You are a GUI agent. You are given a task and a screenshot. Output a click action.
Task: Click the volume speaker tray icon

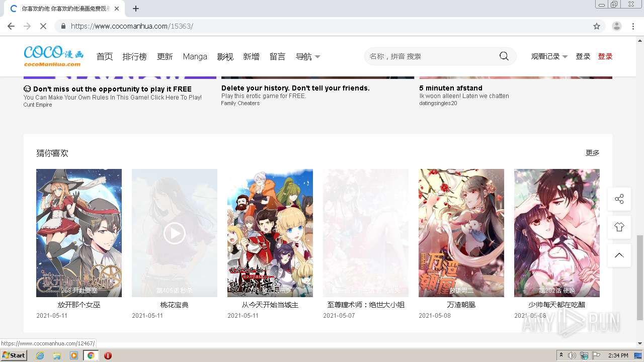point(572,355)
